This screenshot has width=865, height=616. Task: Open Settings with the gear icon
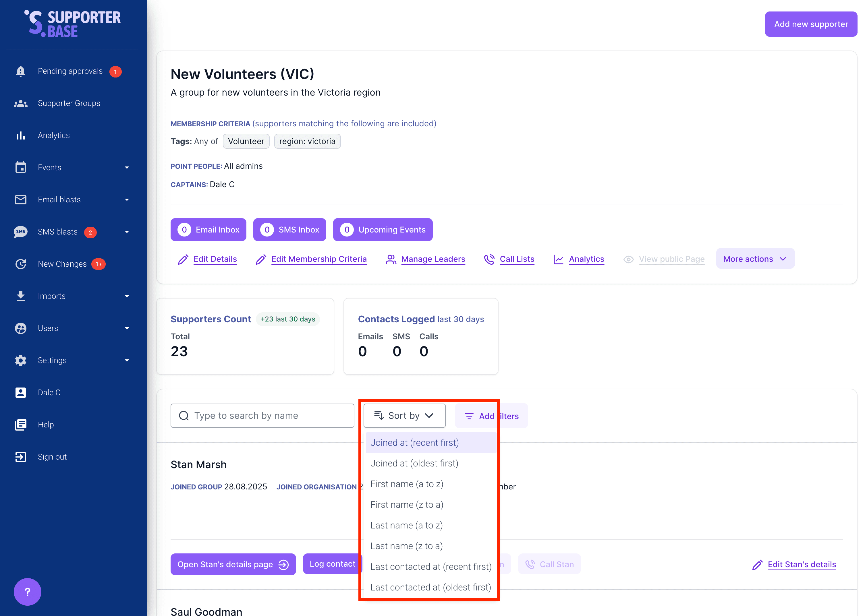pyautogui.click(x=20, y=360)
